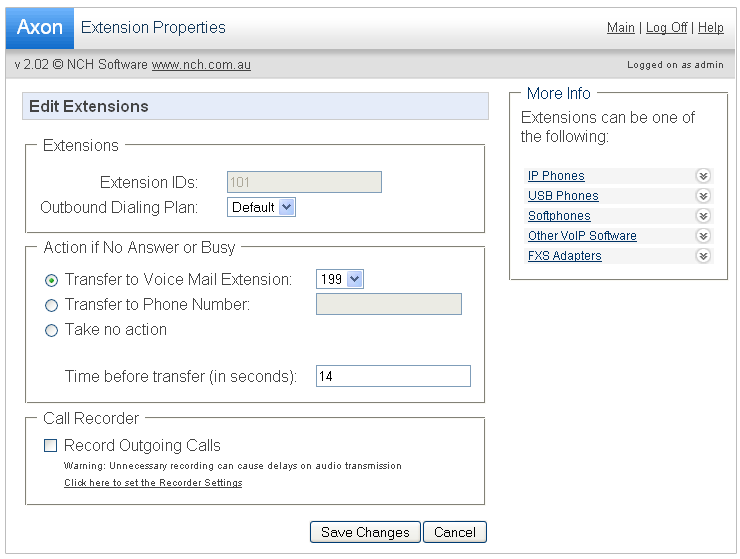Expand the USB Phones chevron icon
Image resolution: width=740 pixels, height=559 pixels.
pyautogui.click(x=703, y=196)
